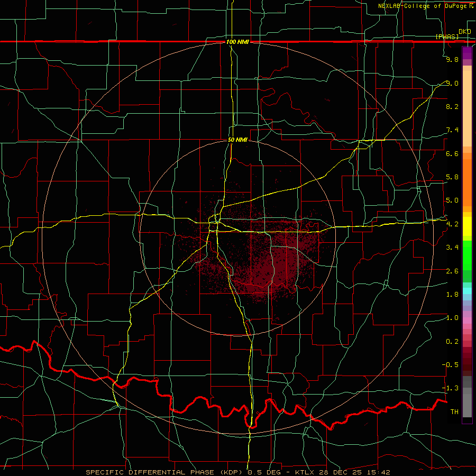Viewport: 476px width, 476px height.
Task: Pick the cyan band of the color bar
Action: point(467,291)
